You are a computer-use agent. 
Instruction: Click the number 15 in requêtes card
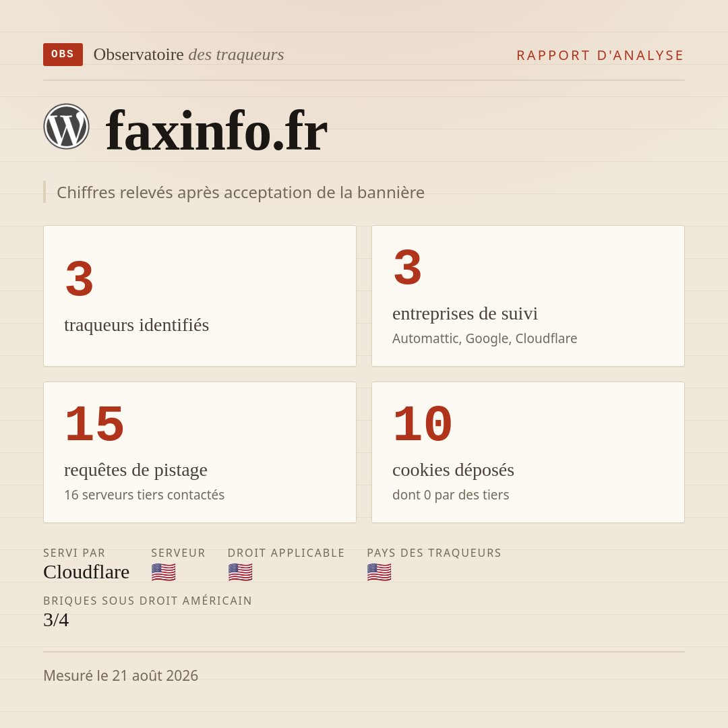pos(94,424)
